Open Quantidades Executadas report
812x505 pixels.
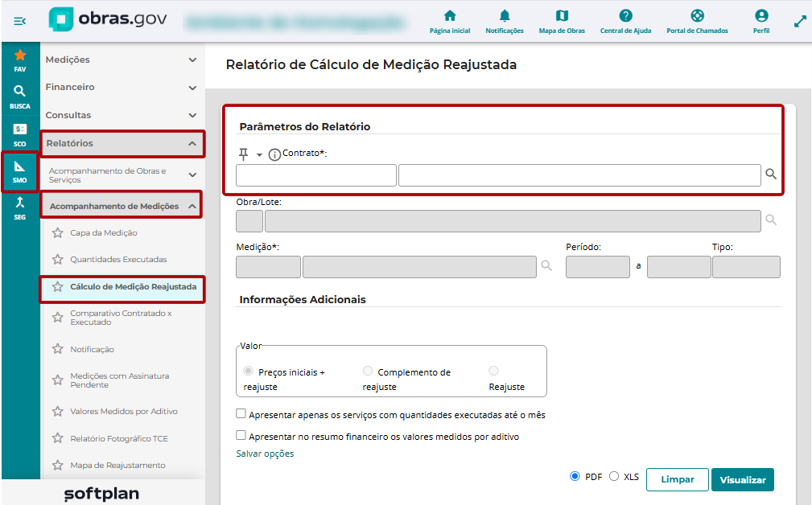pos(118,259)
